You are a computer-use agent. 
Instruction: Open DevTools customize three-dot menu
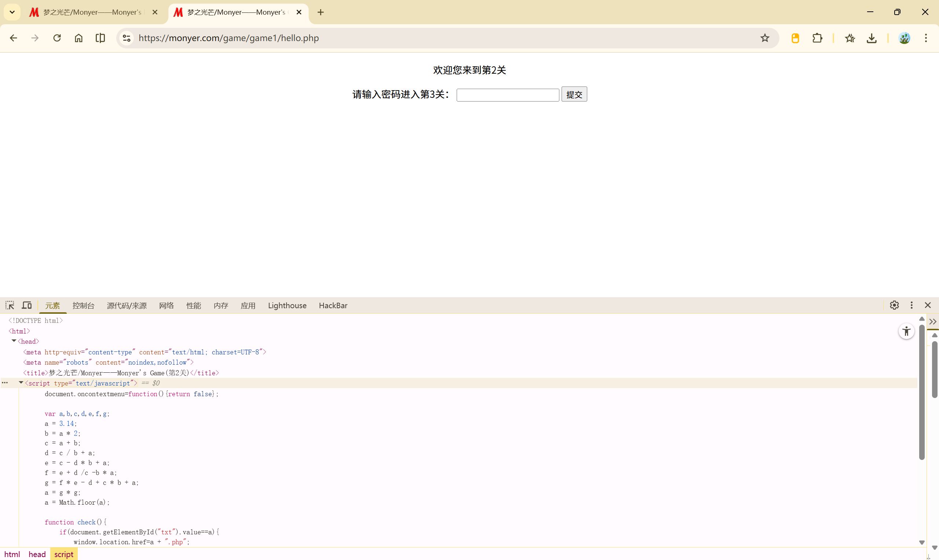tap(911, 305)
